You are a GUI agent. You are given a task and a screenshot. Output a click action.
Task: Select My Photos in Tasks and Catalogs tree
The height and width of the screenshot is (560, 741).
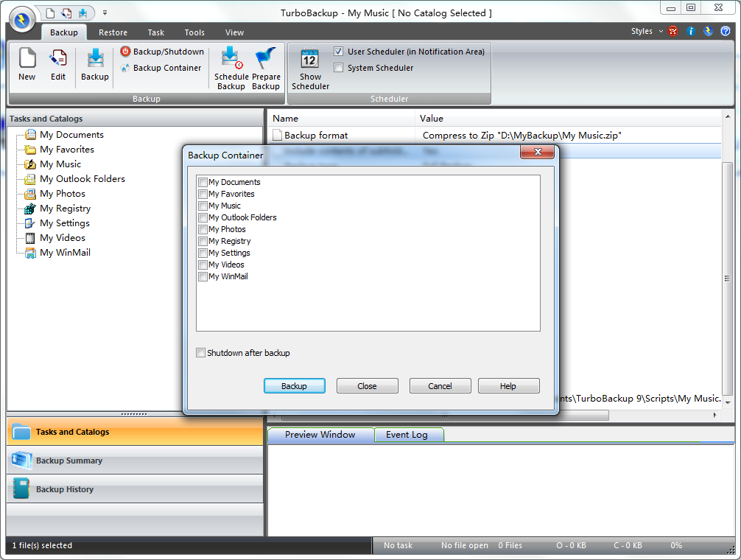point(63,193)
